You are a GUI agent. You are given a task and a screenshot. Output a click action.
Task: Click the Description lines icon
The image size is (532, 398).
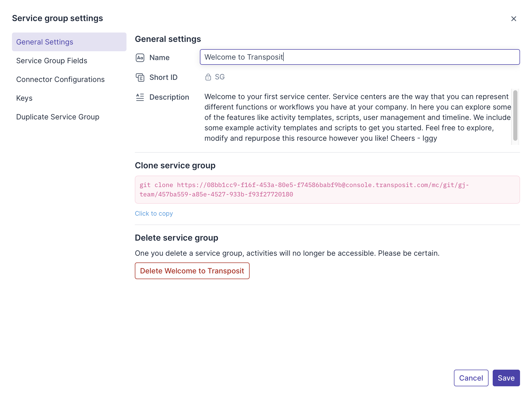pyautogui.click(x=140, y=97)
